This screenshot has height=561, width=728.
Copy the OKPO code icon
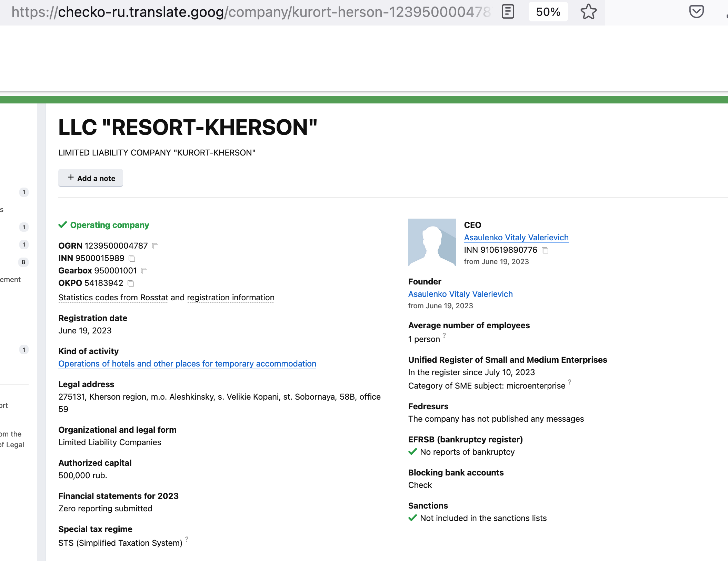coord(131,283)
